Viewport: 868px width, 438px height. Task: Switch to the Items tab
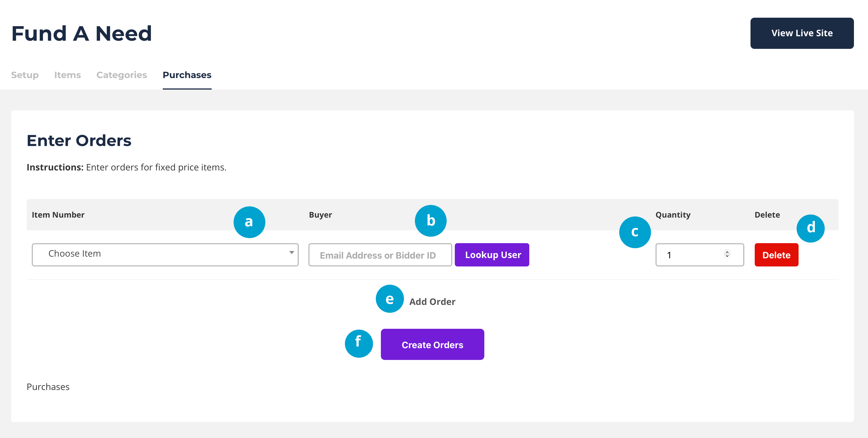pyautogui.click(x=67, y=75)
